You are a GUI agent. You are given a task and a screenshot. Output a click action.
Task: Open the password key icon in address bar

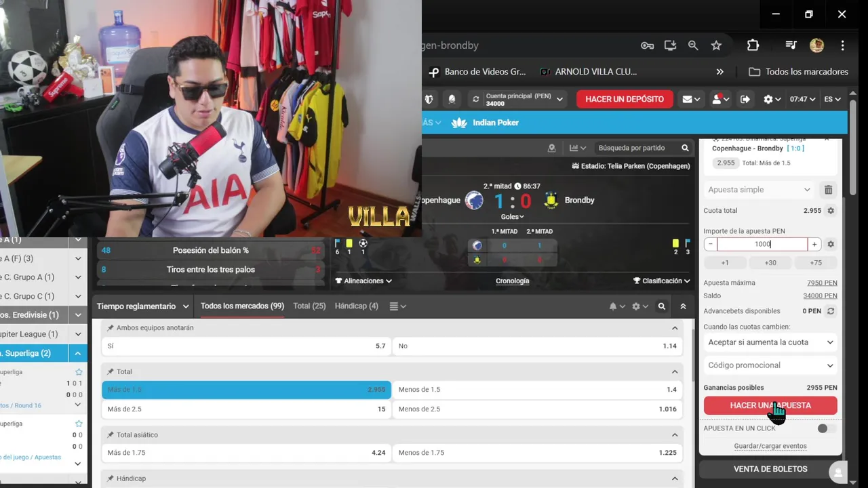tap(647, 45)
